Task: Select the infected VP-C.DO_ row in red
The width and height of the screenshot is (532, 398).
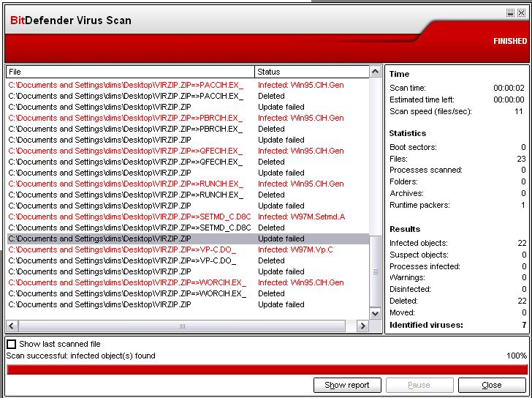Action: (x=188, y=249)
